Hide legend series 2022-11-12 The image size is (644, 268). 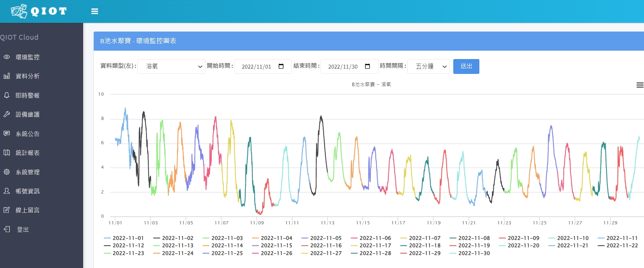point(124,245)
